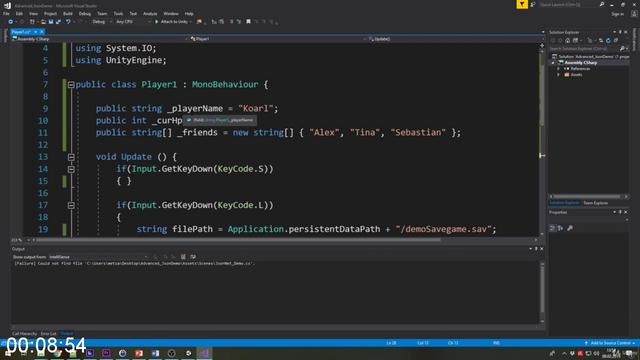Click Property Pages wrench icon
This screenshot has height=360, width=640.
pyautogui.click(x=570, y=228)
